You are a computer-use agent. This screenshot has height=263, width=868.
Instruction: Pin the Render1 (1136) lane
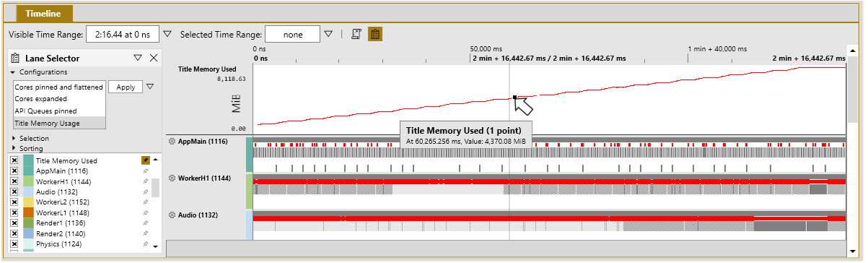click(145, 223)
